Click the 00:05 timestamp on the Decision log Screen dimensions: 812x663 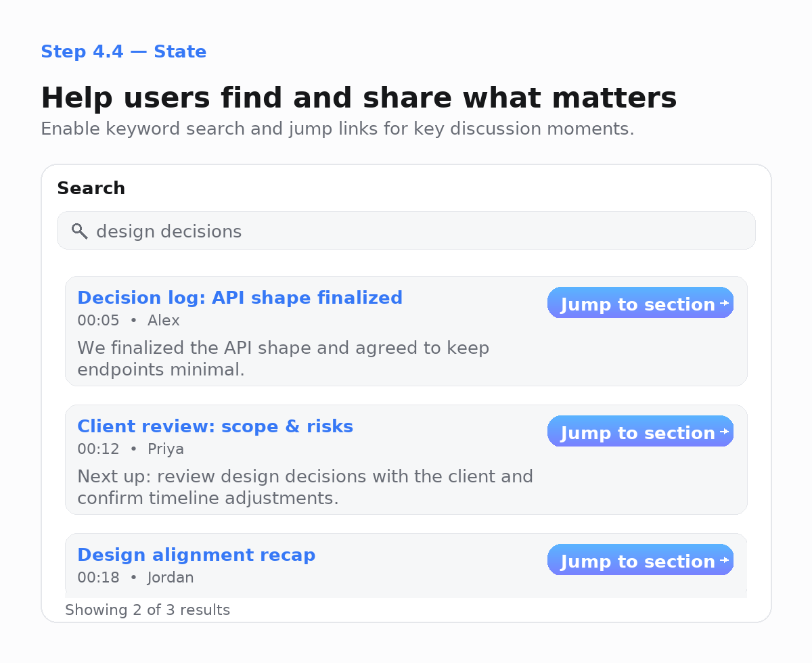coord(98,320)
